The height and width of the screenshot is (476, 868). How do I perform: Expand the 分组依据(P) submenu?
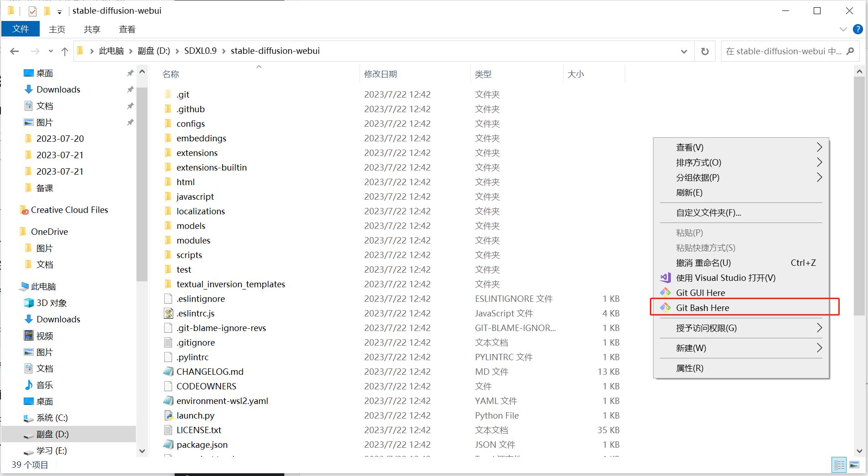pos(819,177)
